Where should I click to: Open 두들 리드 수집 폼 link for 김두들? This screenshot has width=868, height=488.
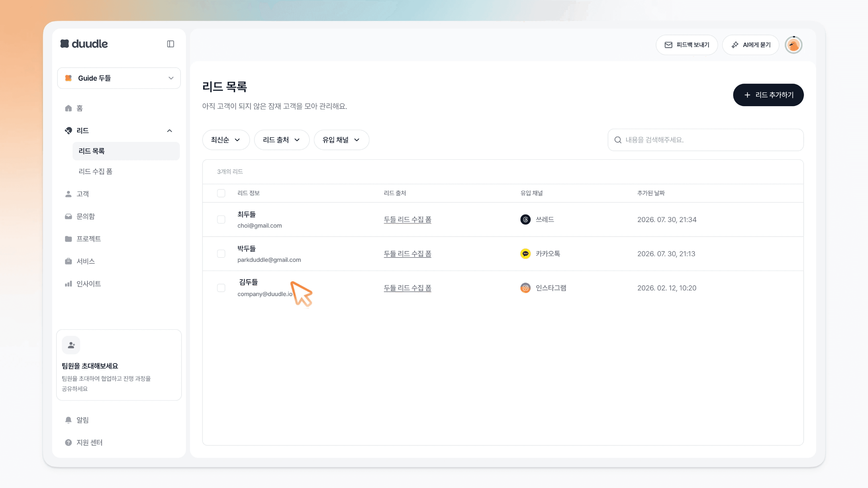coord(407,288)
